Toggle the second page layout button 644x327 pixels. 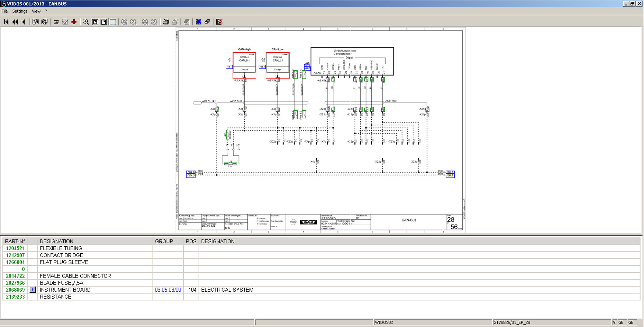pos(104,22)
